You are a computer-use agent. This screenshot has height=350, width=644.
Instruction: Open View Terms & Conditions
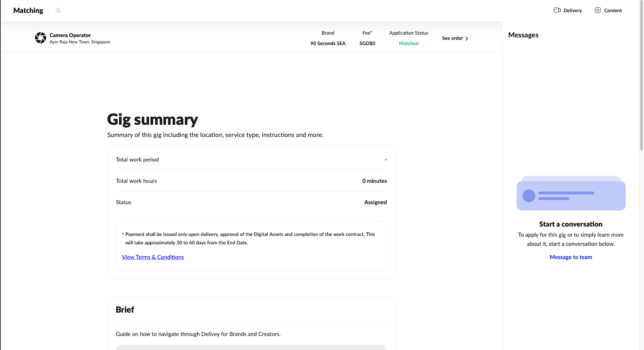click(x=153, y=257)
